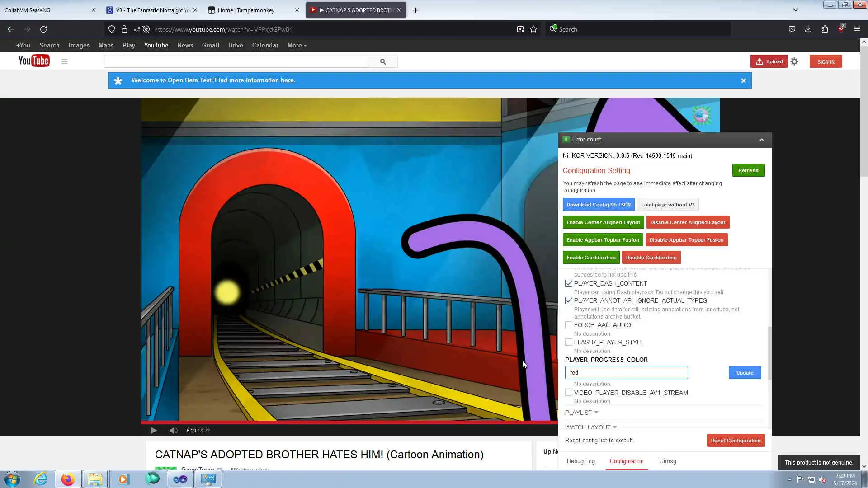Dismiss the Open Beta Test banner
The width and height of the screenshot is (868, 488).
(743, 80)
